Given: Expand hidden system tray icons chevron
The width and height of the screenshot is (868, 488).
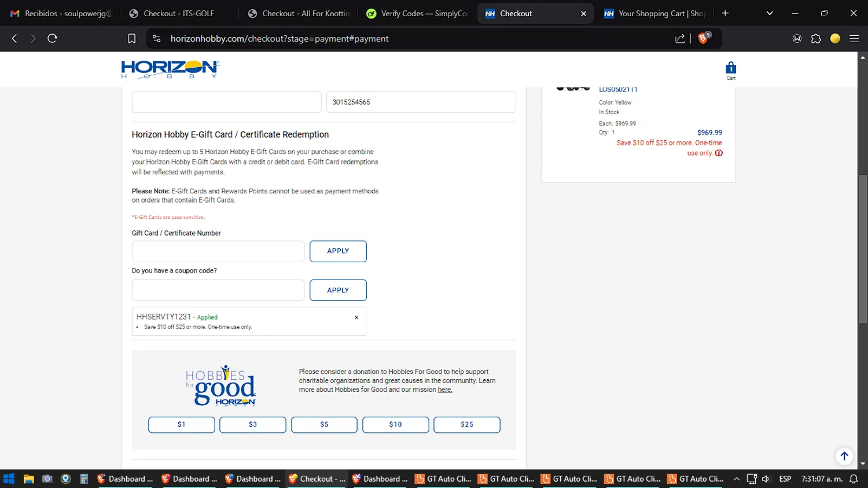Looking at the screenshot, I should pyautogui.click(x=737, y=479).
